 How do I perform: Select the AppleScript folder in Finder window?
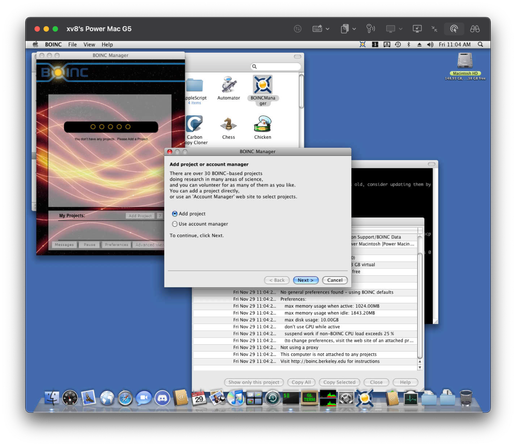coord(195,91)
